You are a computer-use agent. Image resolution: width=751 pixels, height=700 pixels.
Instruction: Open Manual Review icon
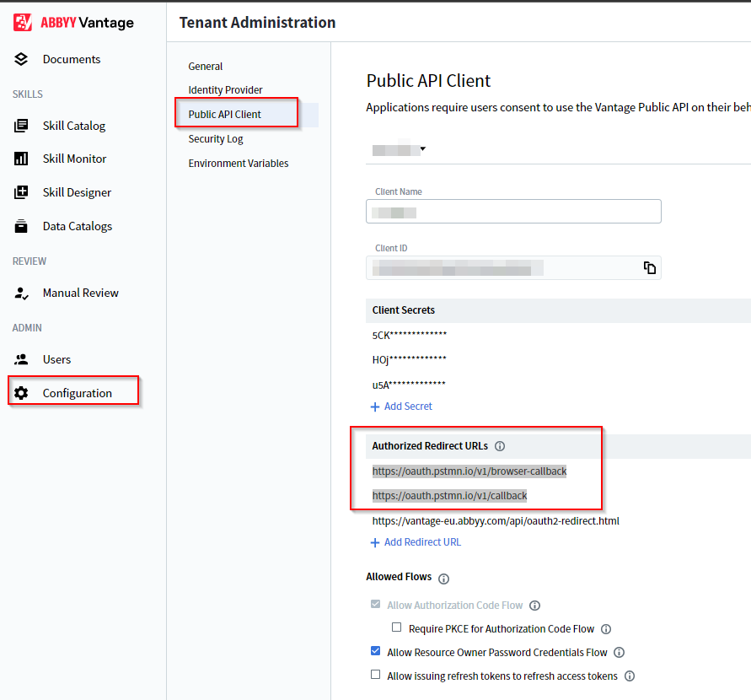coord(22,293)
